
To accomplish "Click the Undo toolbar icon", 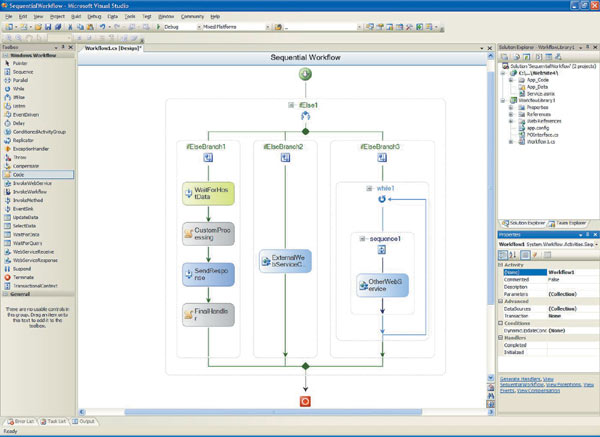I will pyautogui.click(x=103, y=27).
